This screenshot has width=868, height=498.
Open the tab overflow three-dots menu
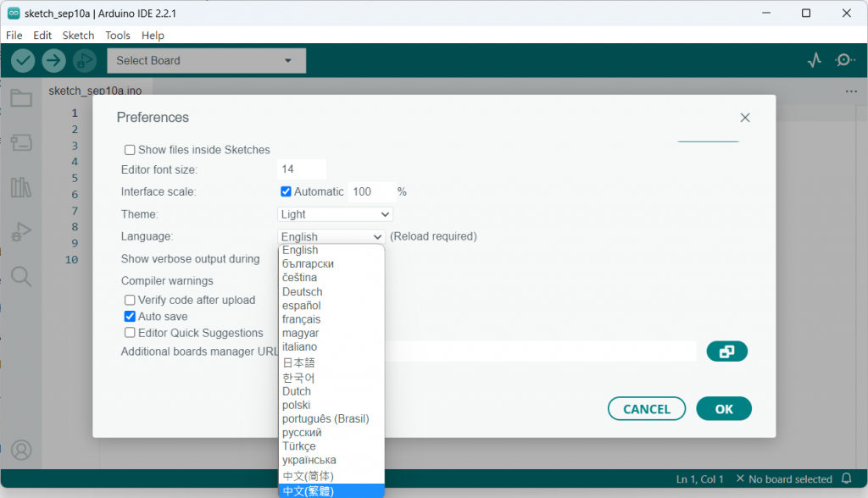pos(851,91)
